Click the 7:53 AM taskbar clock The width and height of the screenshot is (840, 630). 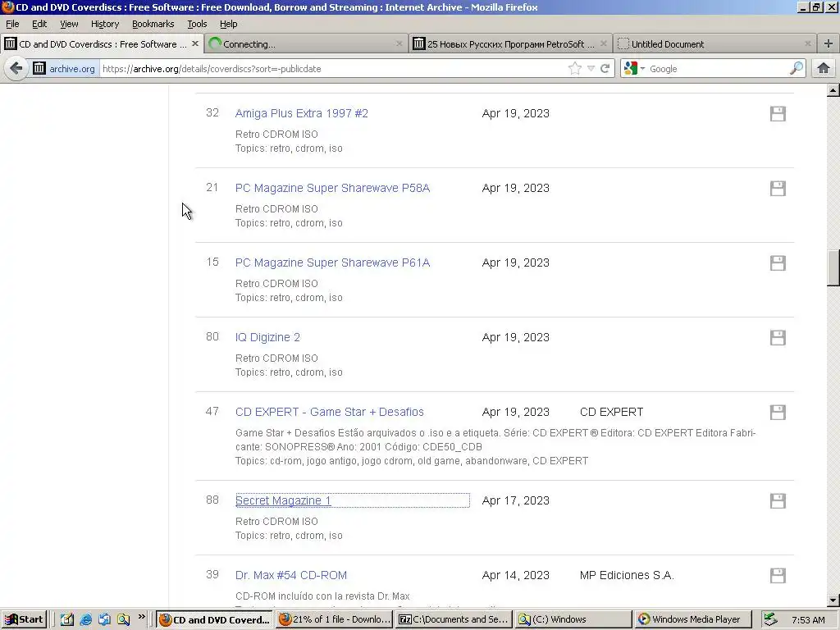[x=808, y=620]
